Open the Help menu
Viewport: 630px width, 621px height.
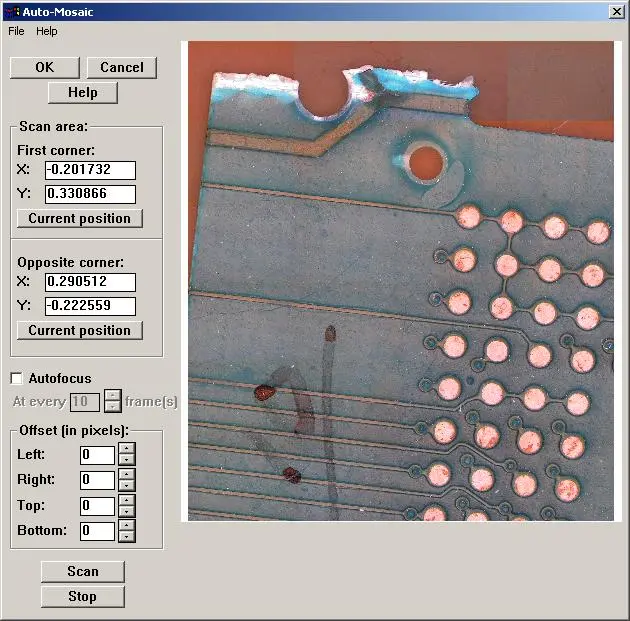coord(47,31)
